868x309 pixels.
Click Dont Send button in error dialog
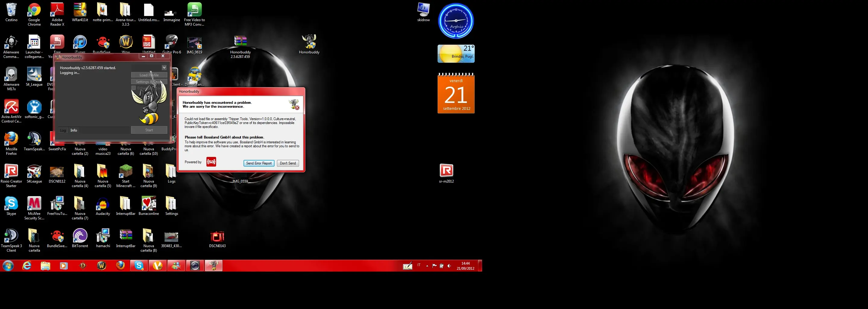click(288, 163)
